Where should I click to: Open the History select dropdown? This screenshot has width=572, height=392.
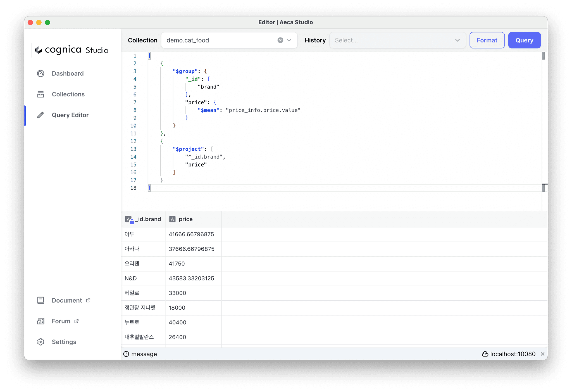click(x=397, y=40)
